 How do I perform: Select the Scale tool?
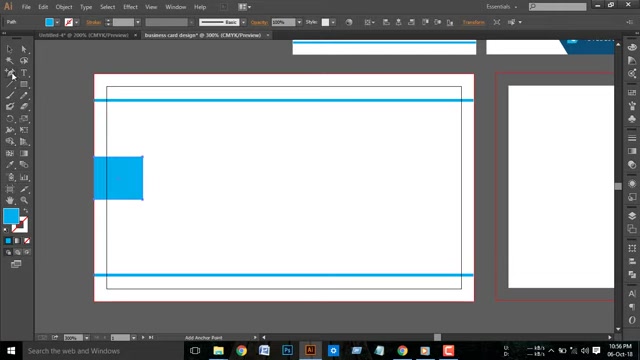(24, 118)
